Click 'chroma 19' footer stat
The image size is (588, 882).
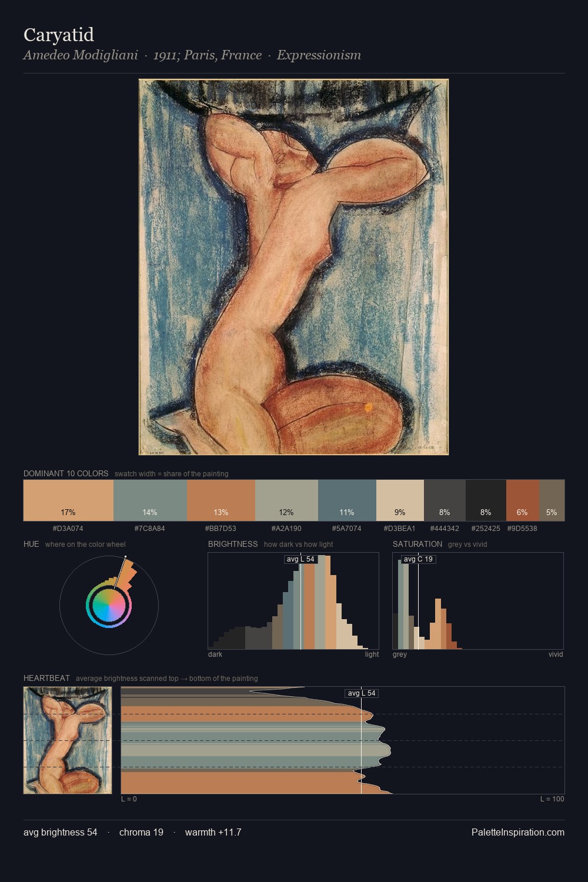pos(141,832)
